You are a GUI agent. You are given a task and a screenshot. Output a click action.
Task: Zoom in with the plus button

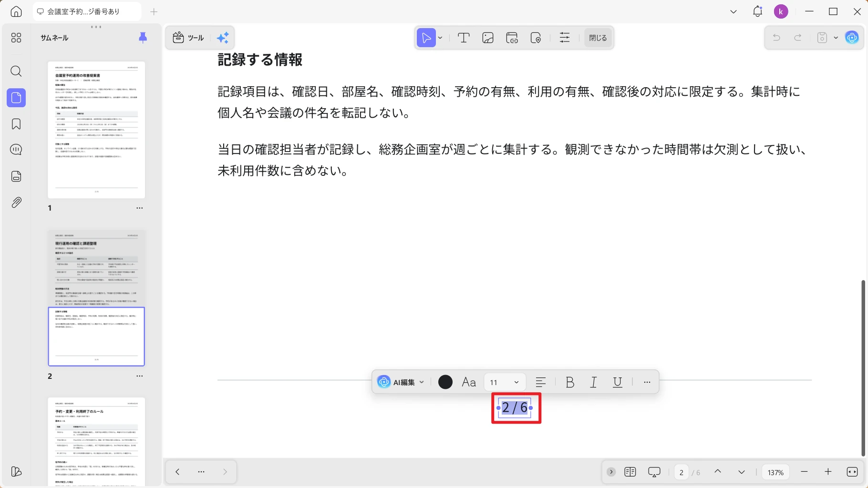coord(828,472)
